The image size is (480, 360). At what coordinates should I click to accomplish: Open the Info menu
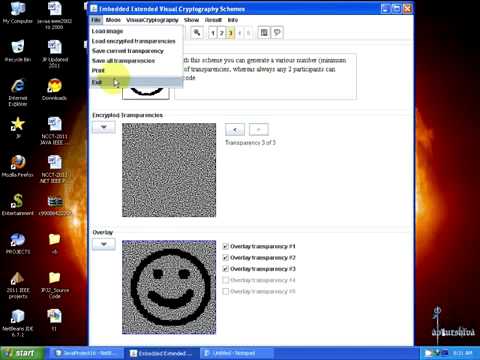[x=233, y=20]
